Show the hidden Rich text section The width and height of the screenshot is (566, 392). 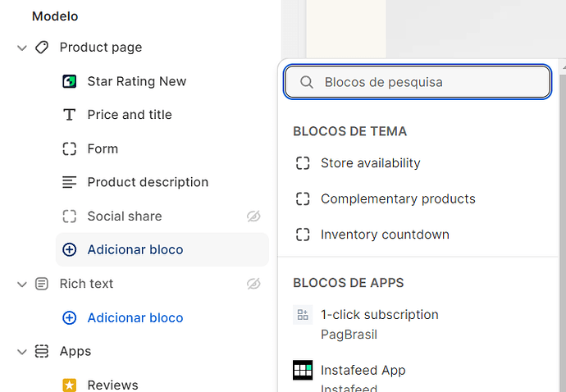point(253,284)
